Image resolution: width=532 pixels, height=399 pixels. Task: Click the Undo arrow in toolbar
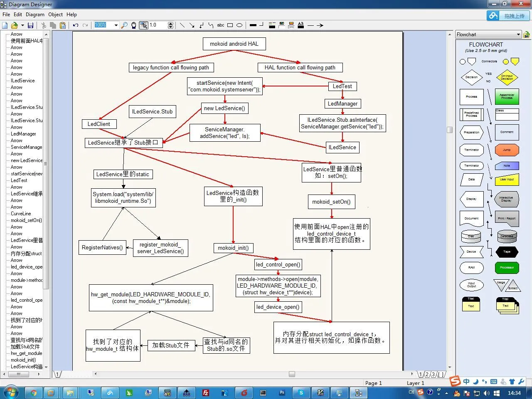tap(76, 25)
